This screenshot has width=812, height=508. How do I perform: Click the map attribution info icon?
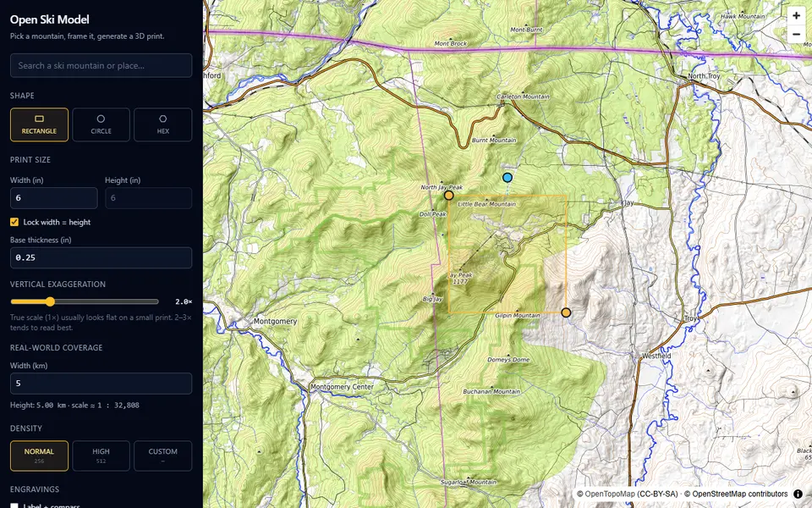[798, 494]
